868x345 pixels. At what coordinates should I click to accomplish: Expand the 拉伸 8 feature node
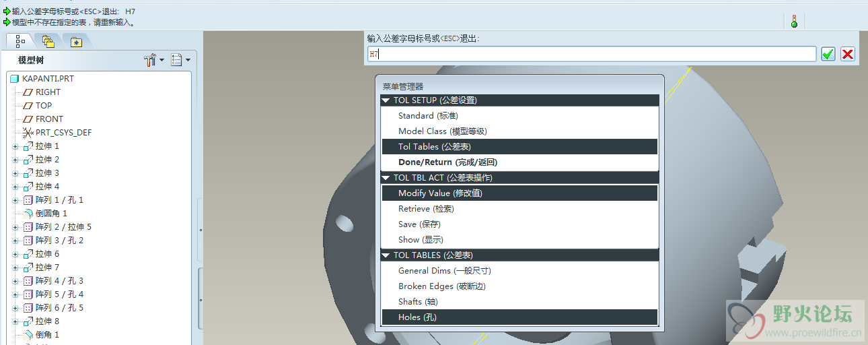pos(15,321)
